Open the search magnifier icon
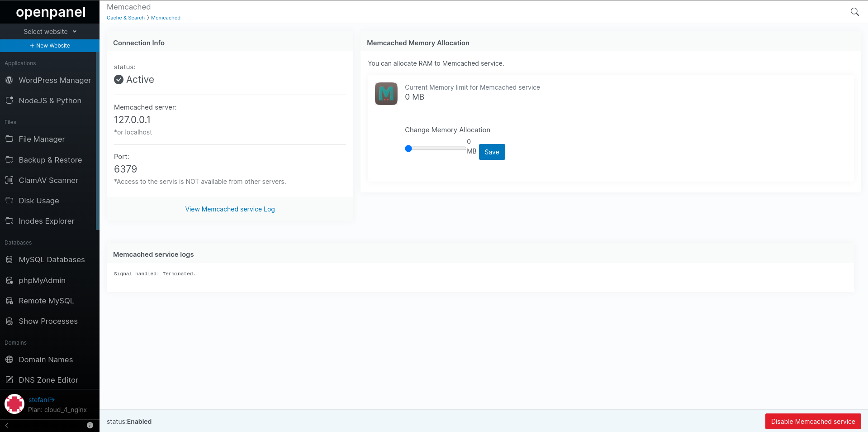 [x=854, y=12]
